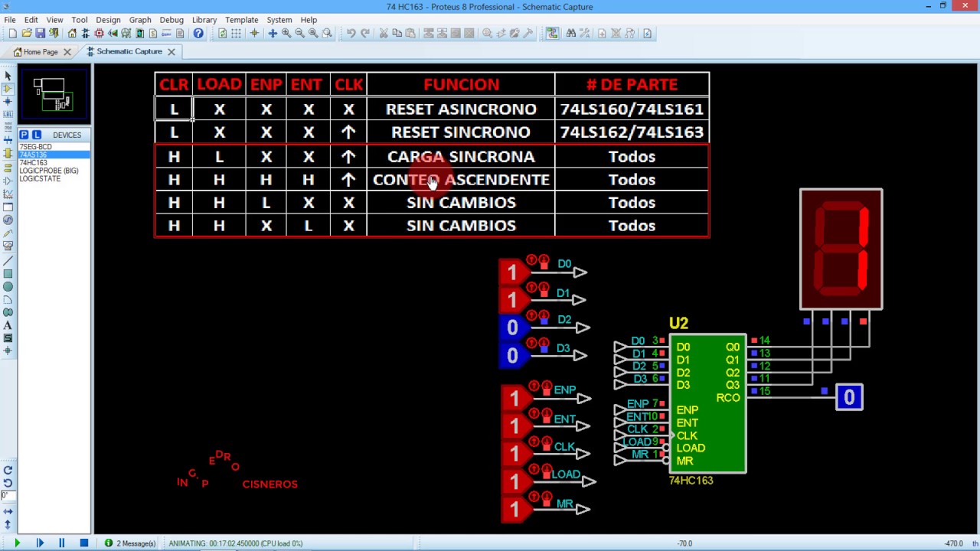Toggle the D2 logic state input
980x551 pixels.
pyautogui.click(x=513, y=328)
